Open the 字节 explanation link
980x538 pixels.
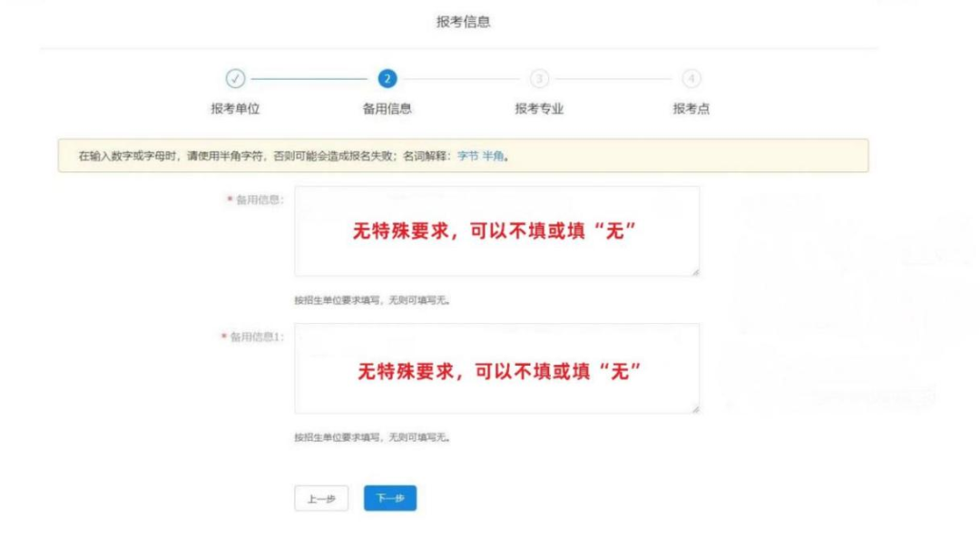click(466, 156)
